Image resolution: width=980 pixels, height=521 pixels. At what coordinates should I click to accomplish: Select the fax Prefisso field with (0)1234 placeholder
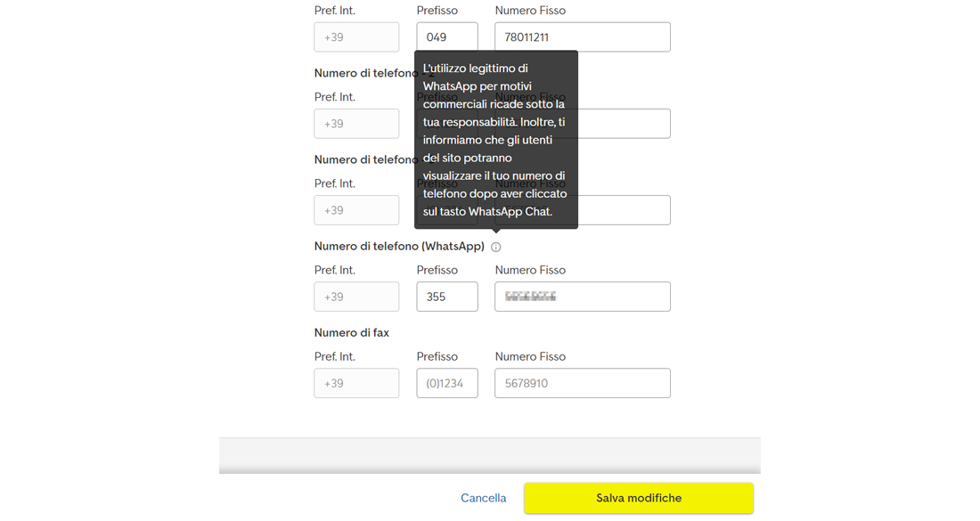[x=447, y=383]
